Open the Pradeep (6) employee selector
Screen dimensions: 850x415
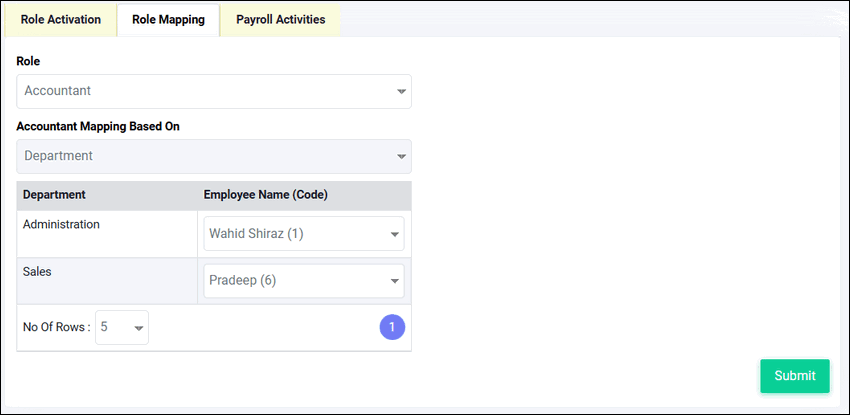point(290,281)
